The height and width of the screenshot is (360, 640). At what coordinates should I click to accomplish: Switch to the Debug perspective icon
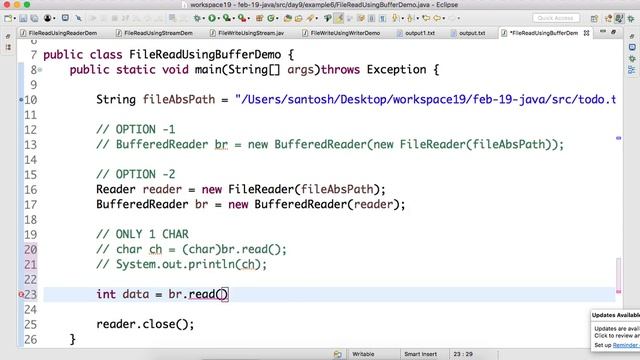point(631,18)
